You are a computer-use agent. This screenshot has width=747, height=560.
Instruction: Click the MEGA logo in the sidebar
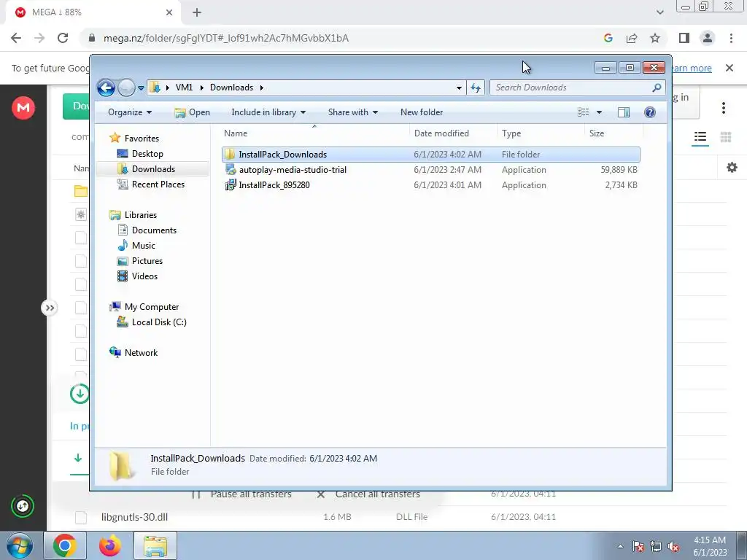click(23, 108)
